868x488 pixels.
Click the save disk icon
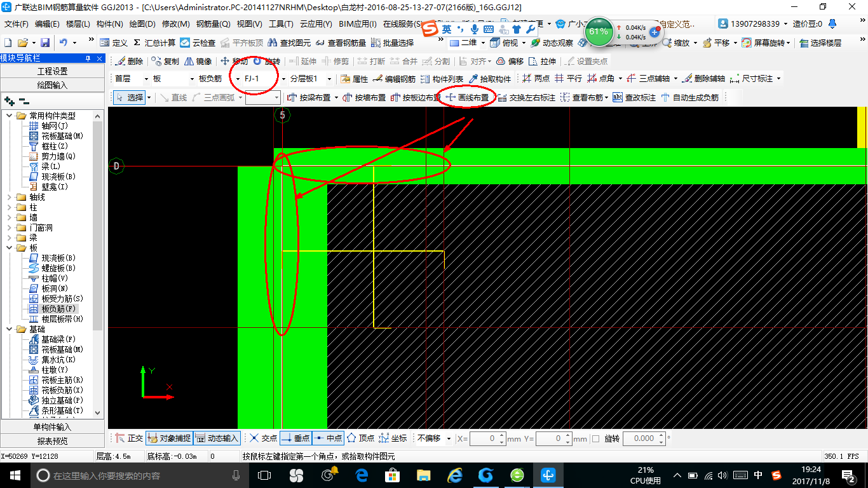45,43
